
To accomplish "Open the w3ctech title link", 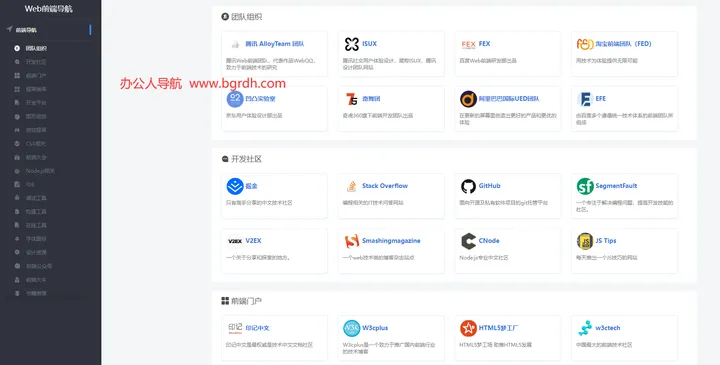I will pos(608,328).
